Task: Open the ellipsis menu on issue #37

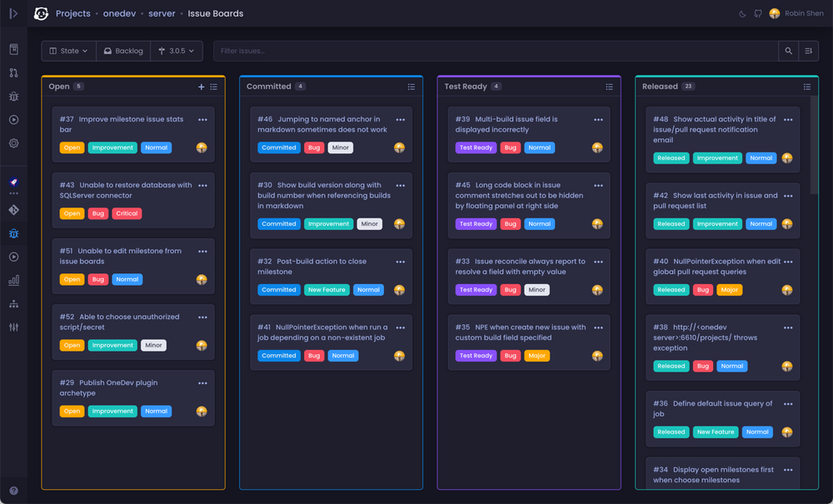Action: [202, 119]
